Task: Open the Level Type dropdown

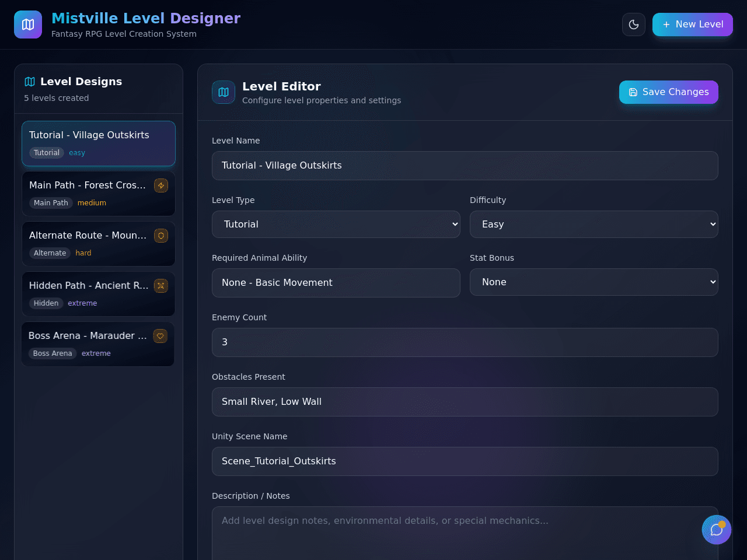Action: (336, 225)
